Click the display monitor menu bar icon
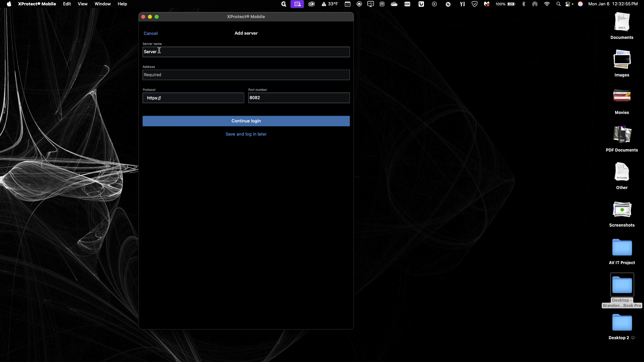The width and height of the screenshot is (644, 362). click(x=371, y=4)
